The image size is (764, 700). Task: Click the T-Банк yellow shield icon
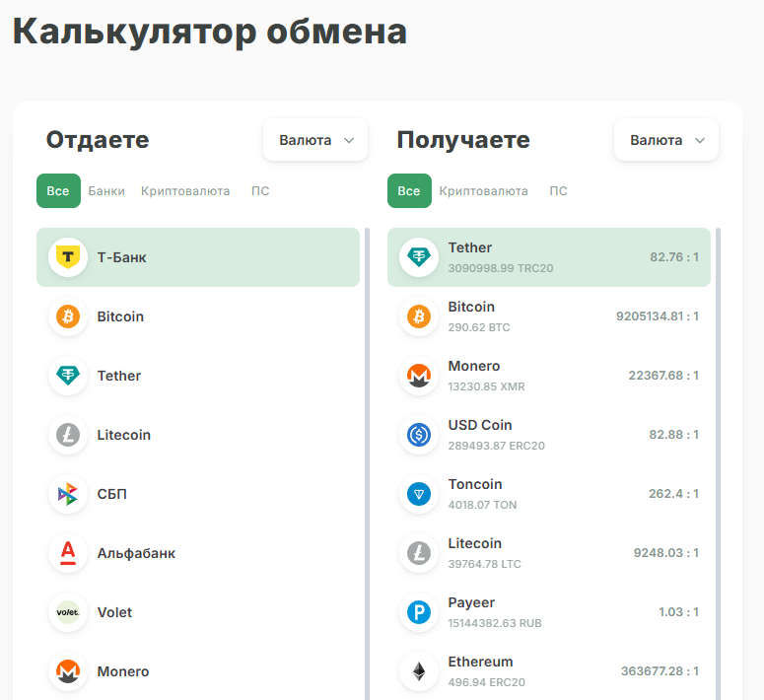68,257
